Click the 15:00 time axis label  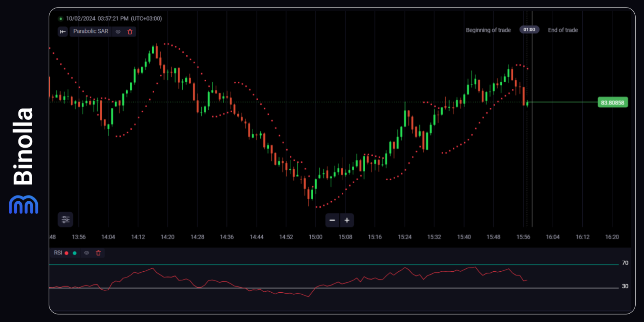(x=315, y=236)
